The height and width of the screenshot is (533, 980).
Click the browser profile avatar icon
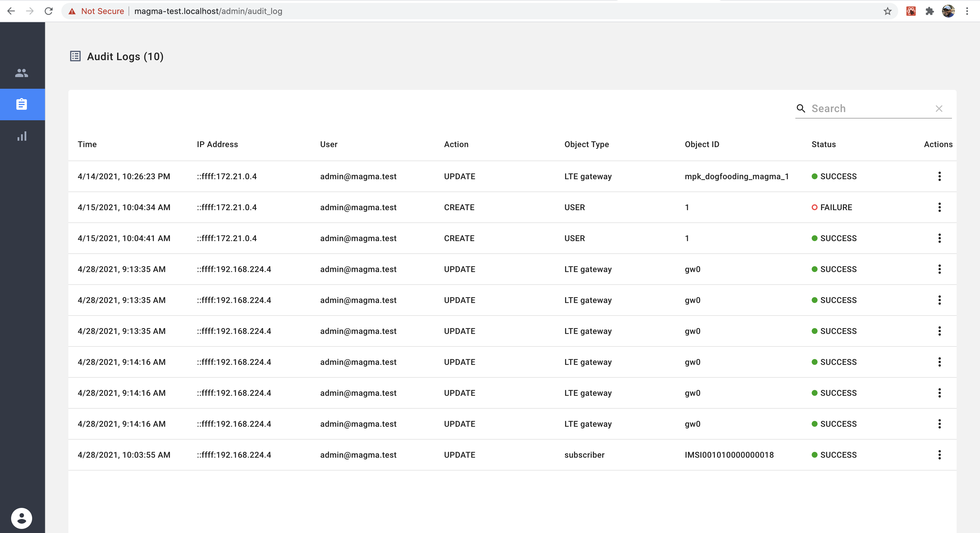(x=949, y=11)
